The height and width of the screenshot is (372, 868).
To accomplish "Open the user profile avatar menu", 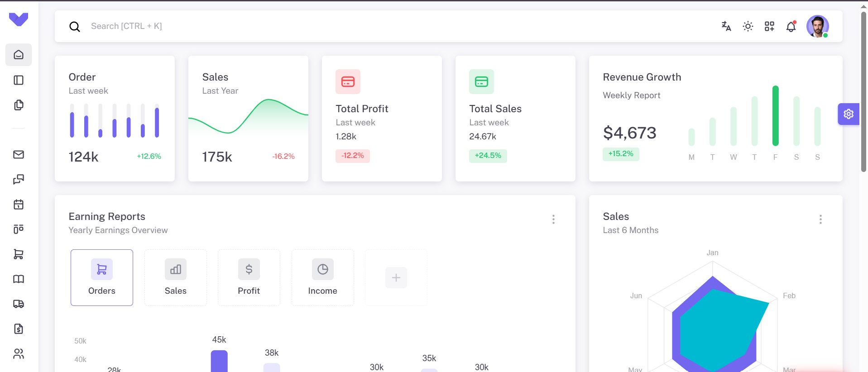I will click(817, 26).
